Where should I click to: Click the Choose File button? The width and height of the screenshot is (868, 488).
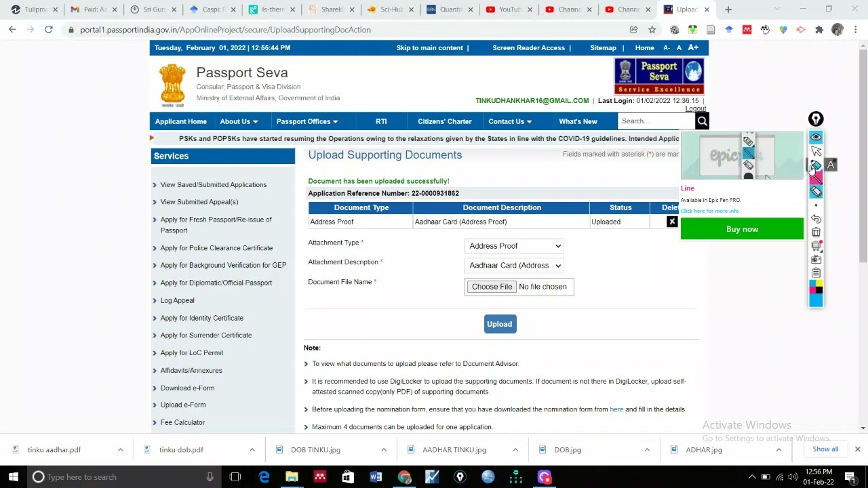492,287
